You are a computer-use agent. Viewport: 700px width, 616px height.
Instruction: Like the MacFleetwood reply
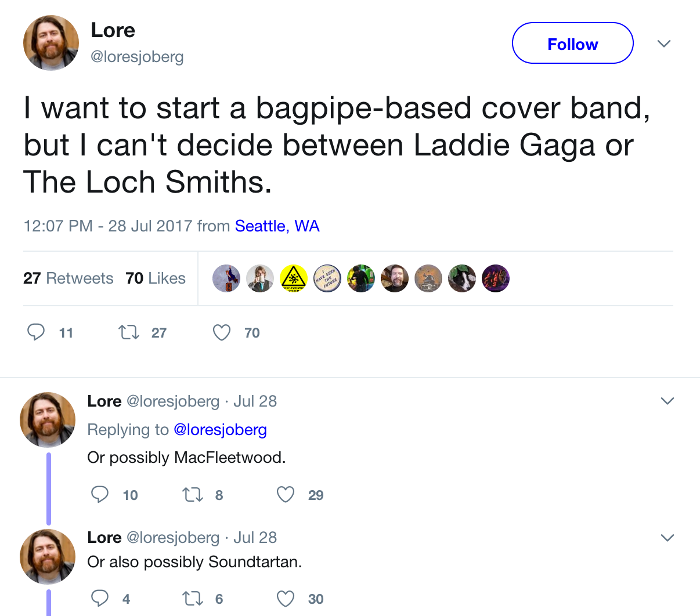[x=285, y=495]
